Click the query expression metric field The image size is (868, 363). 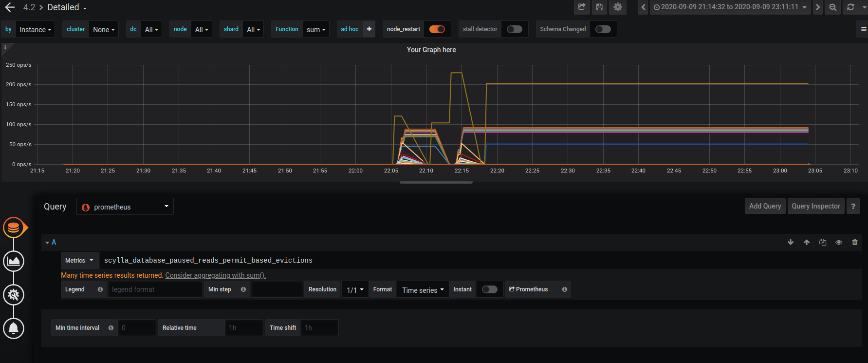tap(480, 261)
